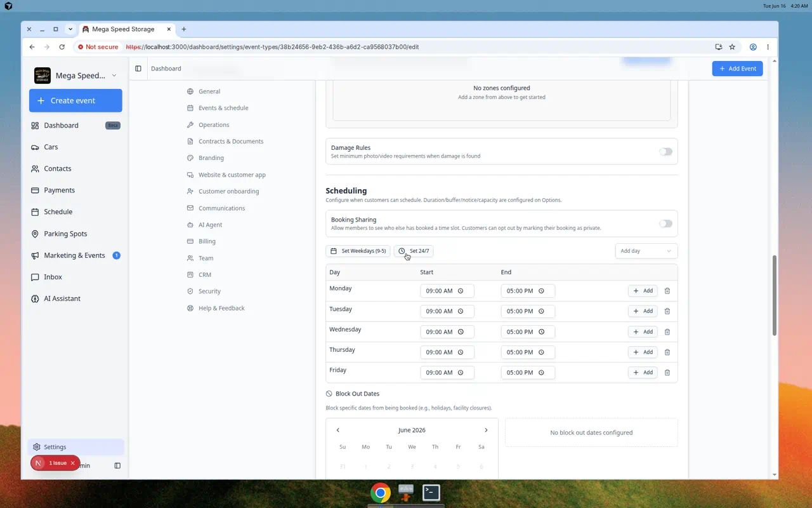Reload the browser page

tap(62, 47)
